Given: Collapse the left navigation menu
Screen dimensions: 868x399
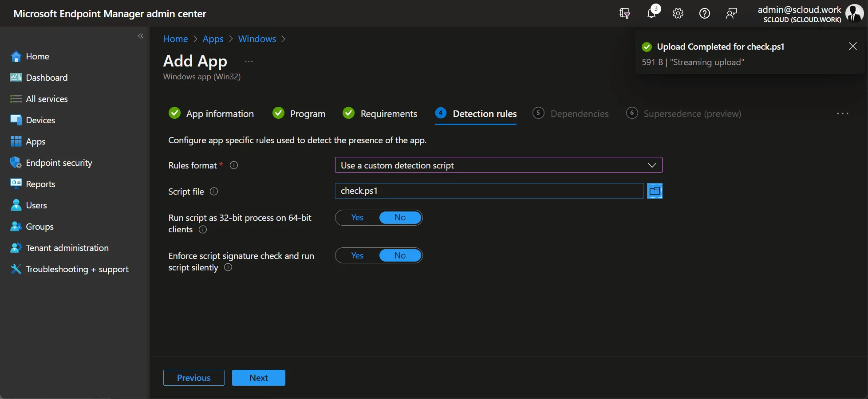Looking at the screenshot, I should pyautogui.click(x=141, y=36).
